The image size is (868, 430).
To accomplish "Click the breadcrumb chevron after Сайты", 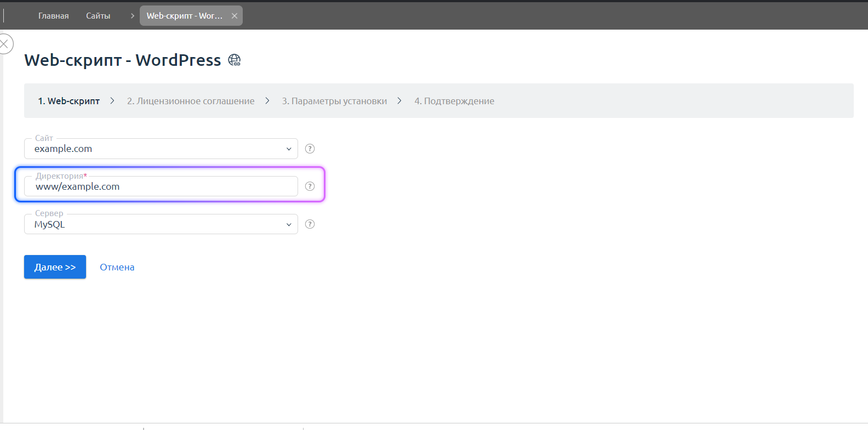I will pyautogui.click(x=132, y=16).
